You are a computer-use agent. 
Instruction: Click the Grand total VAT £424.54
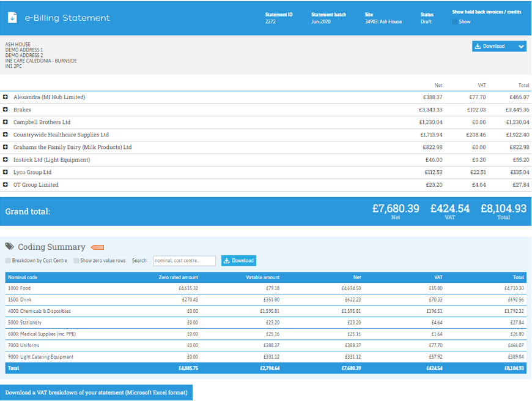[450, 208]
